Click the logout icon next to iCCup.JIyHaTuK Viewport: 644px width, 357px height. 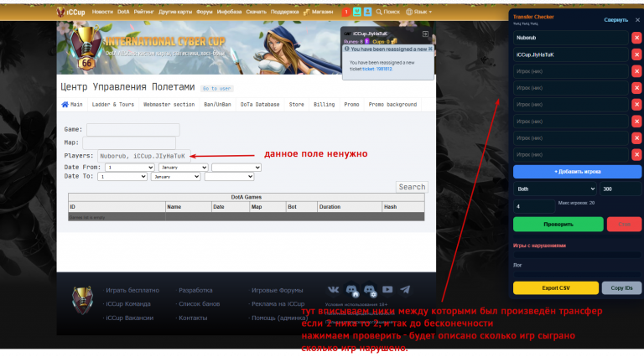tap(425, 34)
